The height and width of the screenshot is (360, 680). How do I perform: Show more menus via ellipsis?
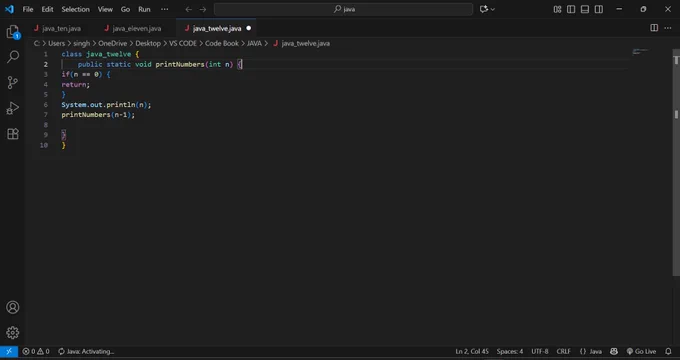tap(164, 9)
